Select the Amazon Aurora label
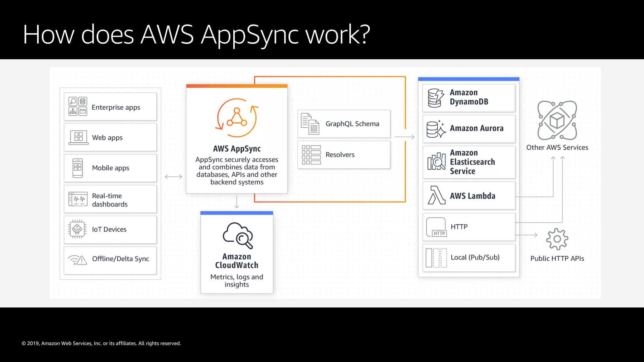Image resolution: width=644 pixels, height=362 pixels. pyautogui.click(x=477, y=128)
